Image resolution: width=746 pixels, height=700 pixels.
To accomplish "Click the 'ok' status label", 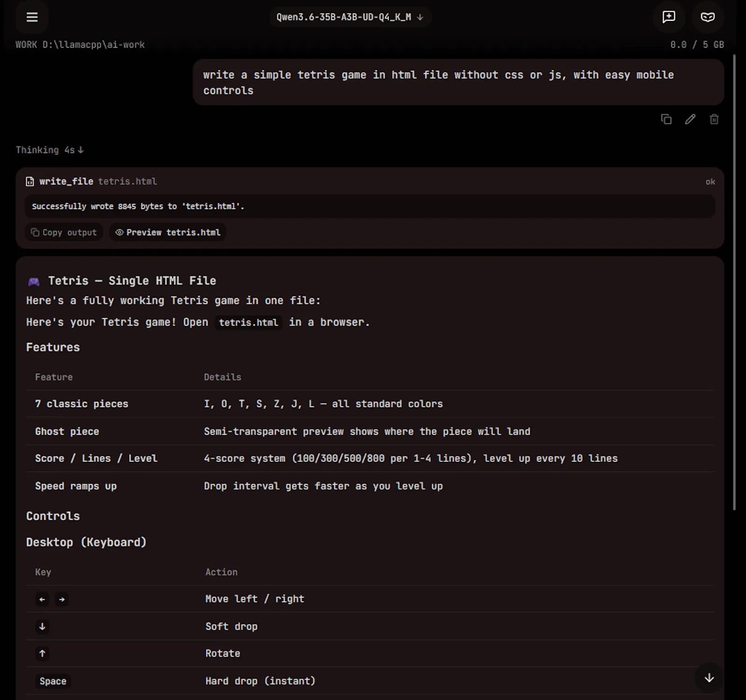I will pyautogui.click(x=710, y=182).
